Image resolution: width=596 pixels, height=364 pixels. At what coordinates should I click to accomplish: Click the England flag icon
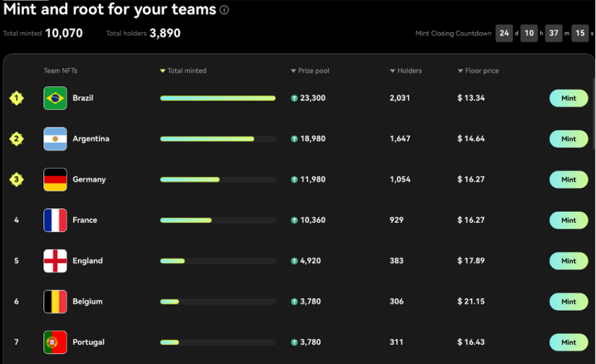tap(55, 261)
